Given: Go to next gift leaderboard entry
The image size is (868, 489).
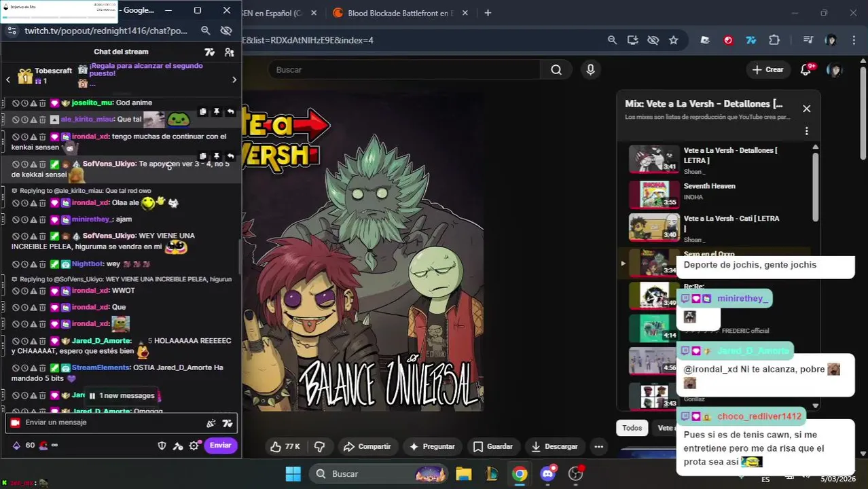Looking at the screenshot, I should (234, 80).
